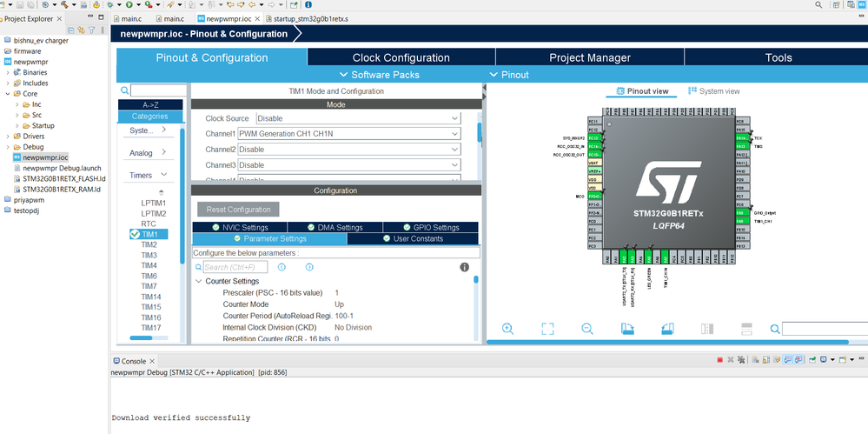Rotate the chip view counter-clockwise

pyautogui.click(x=667, y=328)
